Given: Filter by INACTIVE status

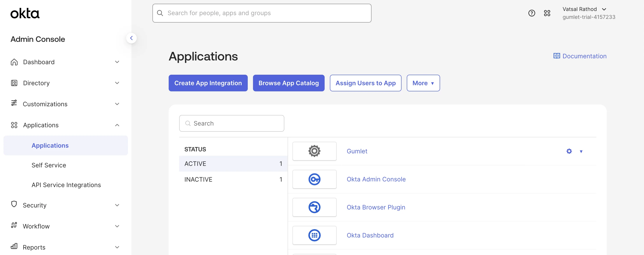Looking at the screenshot, I should click(233, 179).
